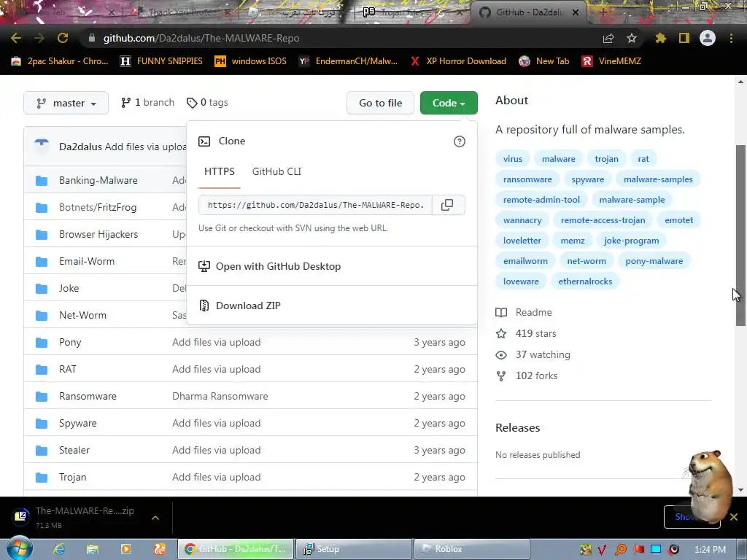Open the Stealer folder
Viewport: 747px width, 560px height.
pyautogui.click(x=74, y=450)
